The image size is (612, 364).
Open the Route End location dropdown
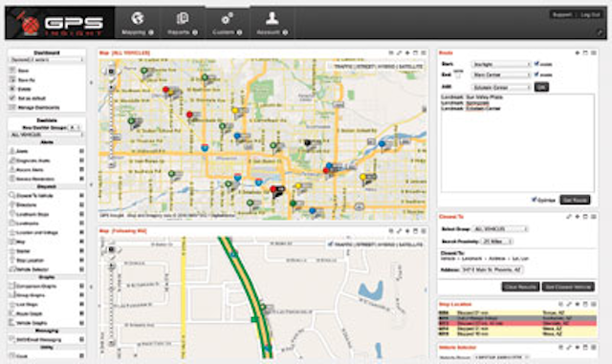click(x=501, y=75)
